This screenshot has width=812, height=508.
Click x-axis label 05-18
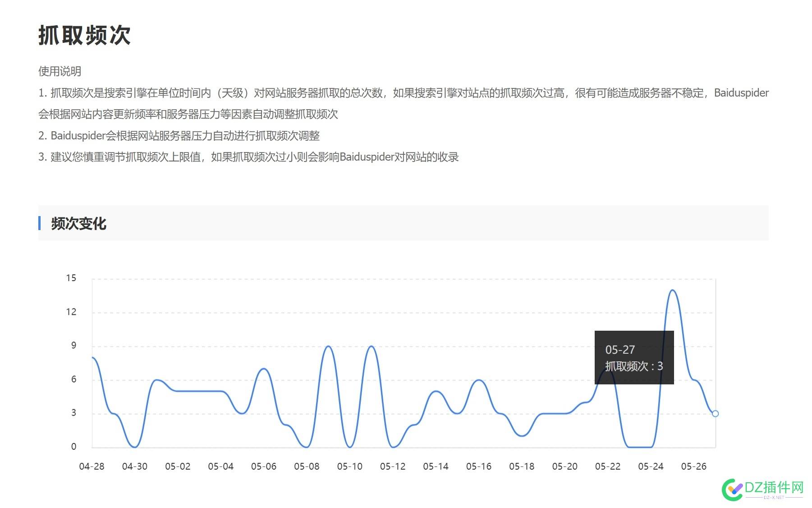point(522,466)
